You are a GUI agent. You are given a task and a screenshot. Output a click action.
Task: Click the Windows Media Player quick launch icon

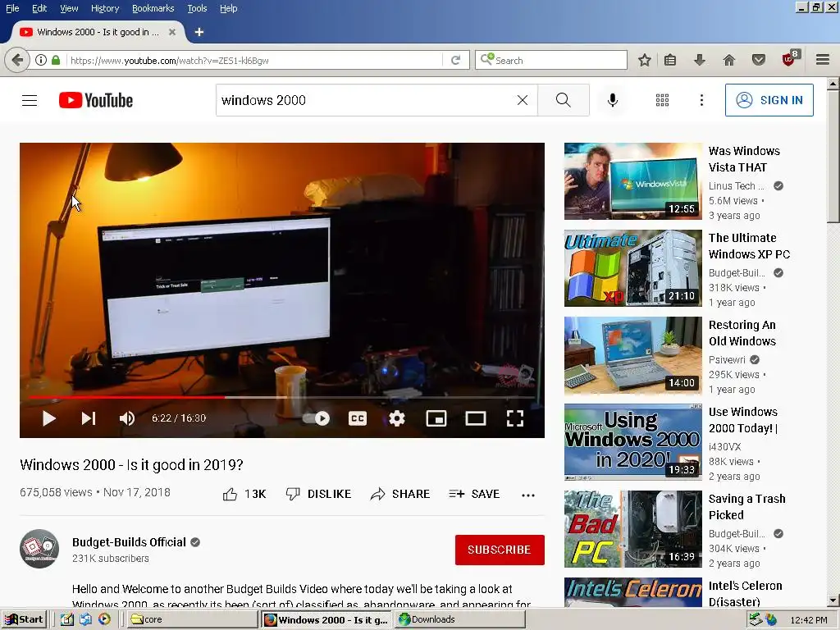tap(104, 619)
